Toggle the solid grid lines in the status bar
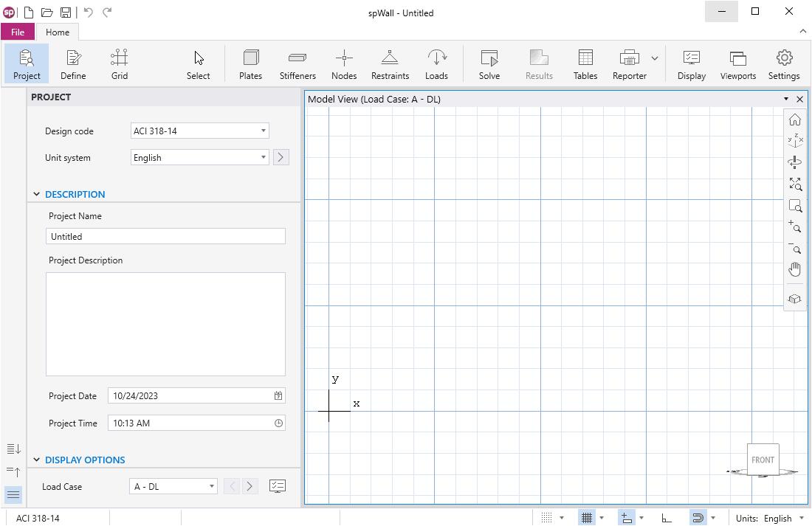 [x=587, y=518]
